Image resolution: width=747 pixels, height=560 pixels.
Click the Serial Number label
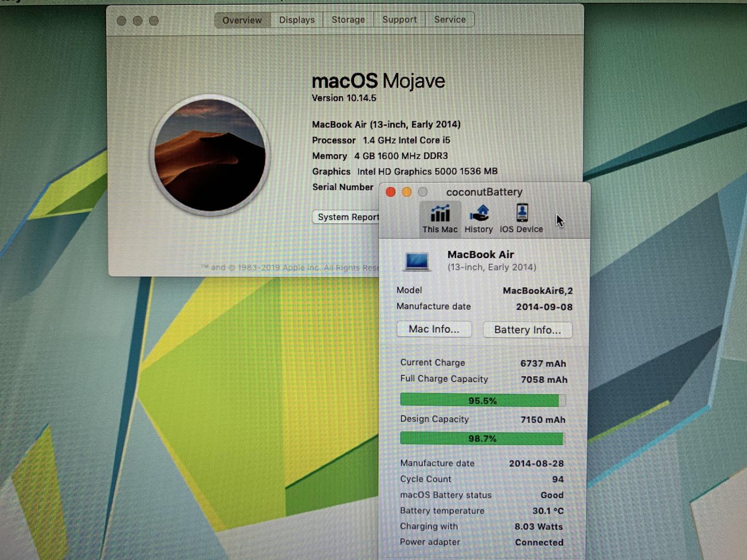pyautogui.click(x=343, y=187)
